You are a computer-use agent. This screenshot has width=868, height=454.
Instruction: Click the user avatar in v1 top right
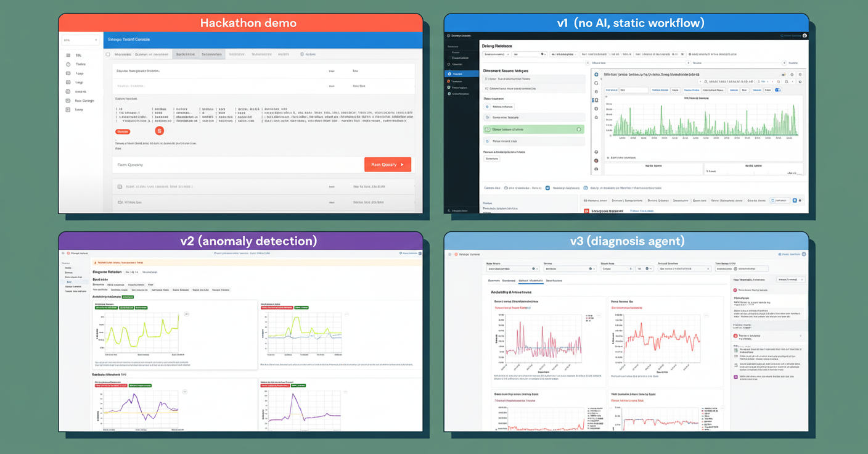[x=805, y=36]
